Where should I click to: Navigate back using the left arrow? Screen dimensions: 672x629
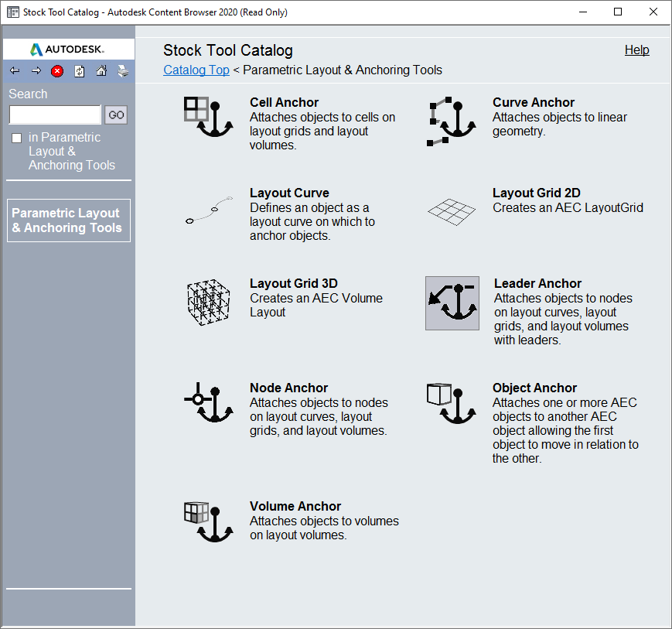point(14,70)
